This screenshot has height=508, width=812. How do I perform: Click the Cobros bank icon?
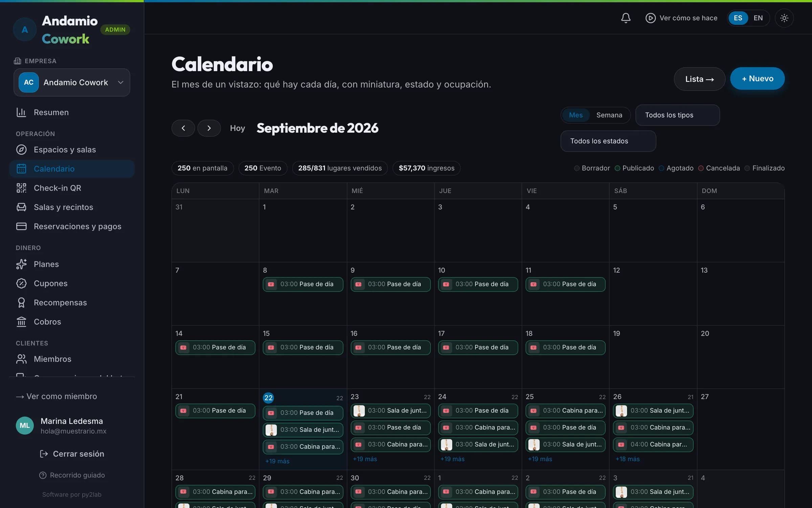(21, 322)
